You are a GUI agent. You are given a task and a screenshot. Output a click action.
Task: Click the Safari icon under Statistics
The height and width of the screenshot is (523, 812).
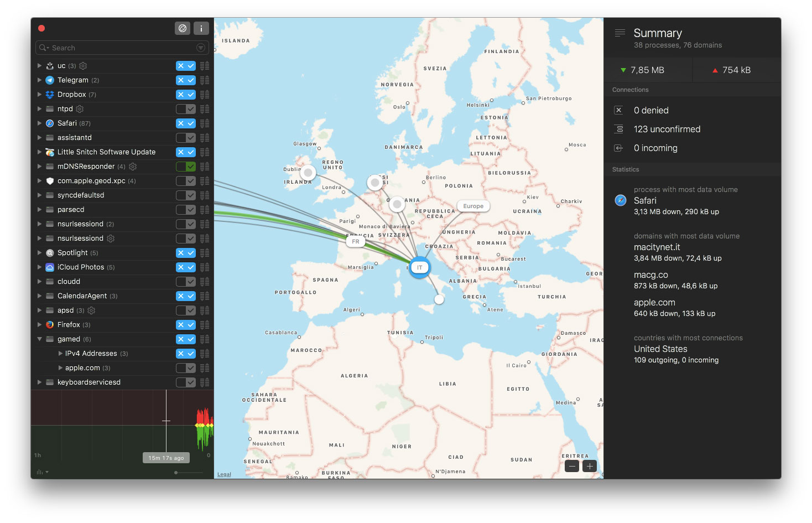[x=621, y=200]
